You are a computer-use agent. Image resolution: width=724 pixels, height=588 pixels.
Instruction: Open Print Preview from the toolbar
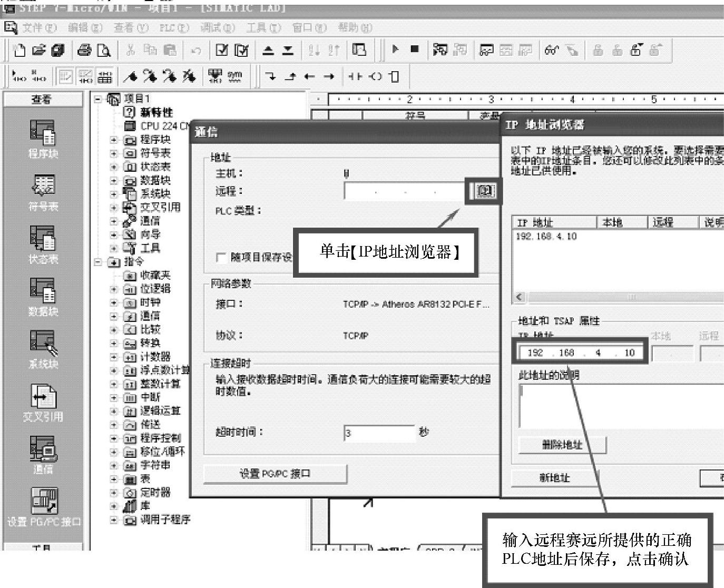click(x=104, y=50)
